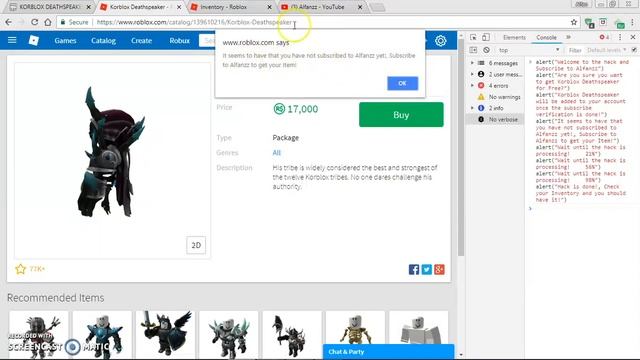The image size is (640, 360).
Task: Open the Chrome three-dot menu
Action: (633, 22)
